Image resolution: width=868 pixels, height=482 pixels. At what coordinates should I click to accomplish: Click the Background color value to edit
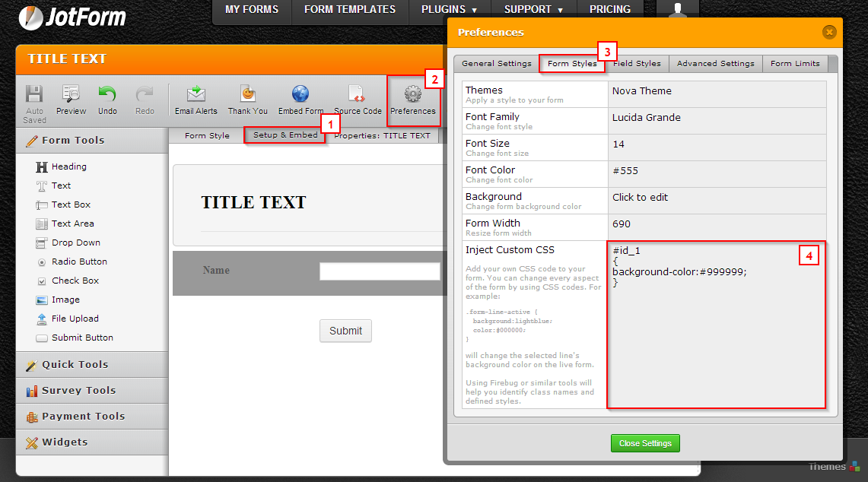[x=641, y=197]
